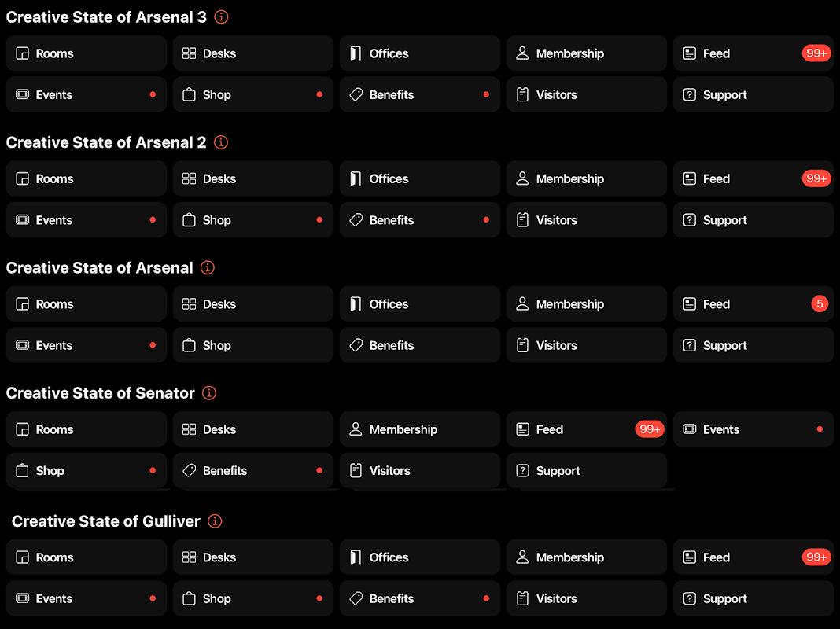
Task: Click Shop bag icon under Creative State of Senator
Action: pyautogui.click(x=23, y=471)
